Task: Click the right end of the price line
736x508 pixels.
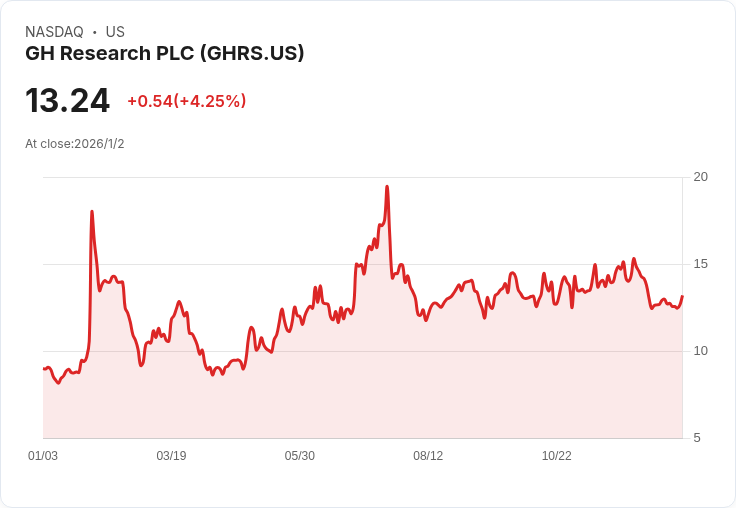Action: (682, 296)
